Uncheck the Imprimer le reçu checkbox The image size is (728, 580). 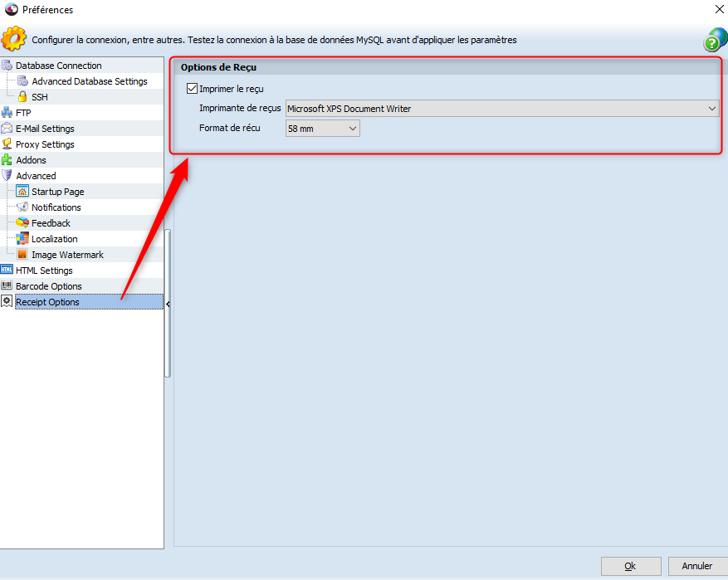(193, 89)
